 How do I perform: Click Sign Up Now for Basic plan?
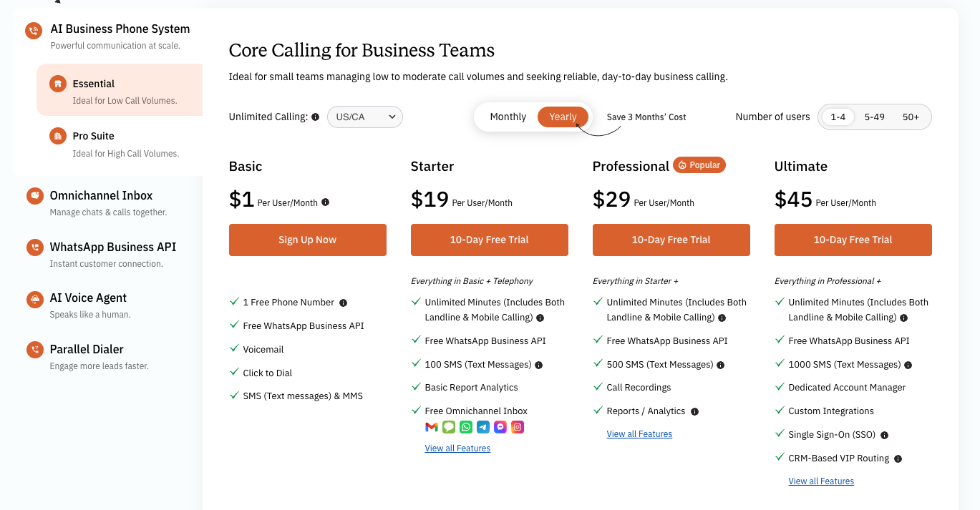307,240
